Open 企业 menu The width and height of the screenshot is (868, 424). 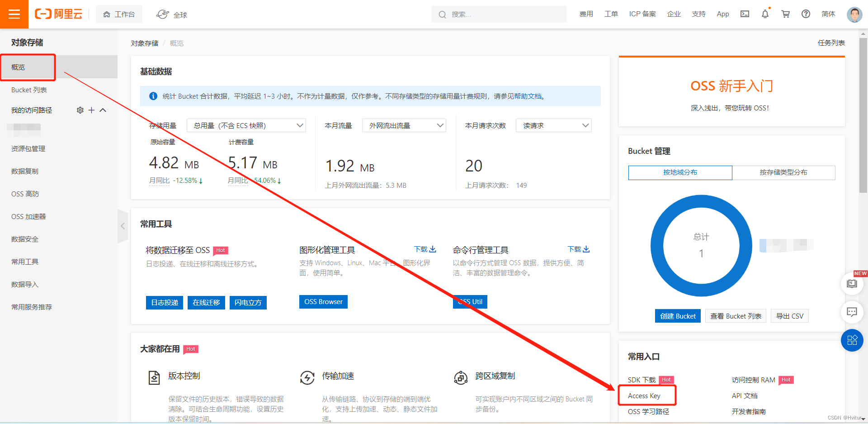coord(674,14)
